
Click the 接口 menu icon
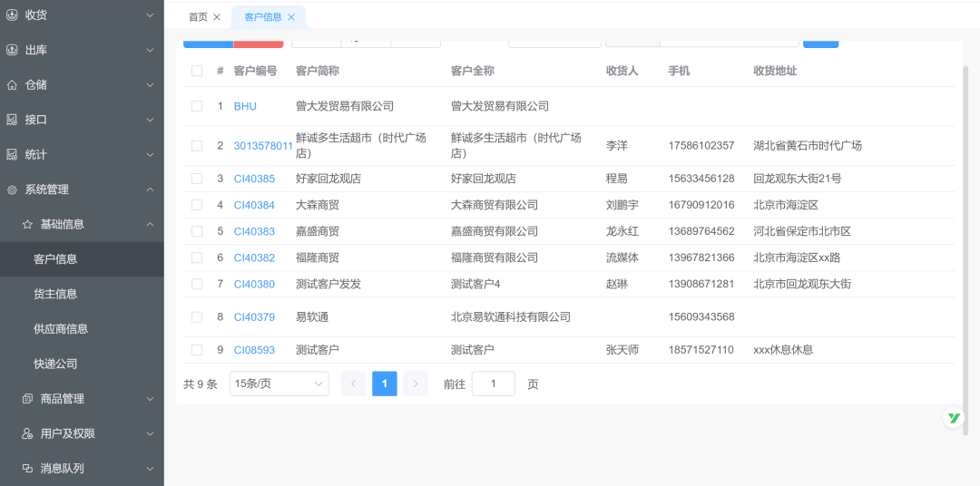pyautogui.click(x=12, y=120)
